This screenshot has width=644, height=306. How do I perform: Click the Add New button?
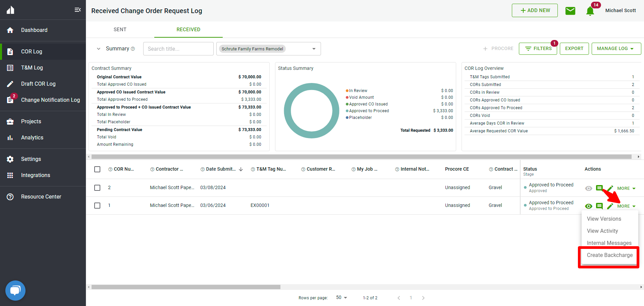point(535,10)
